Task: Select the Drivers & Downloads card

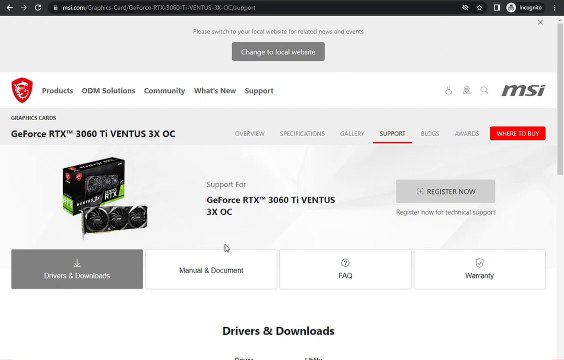Action: pyautogui.click(x=77, y=269)
